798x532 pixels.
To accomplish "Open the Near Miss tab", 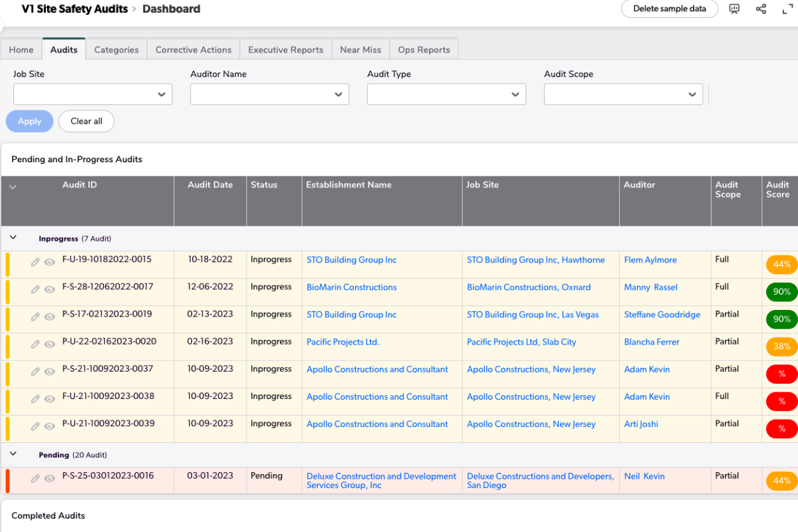I will click(360, 50).
